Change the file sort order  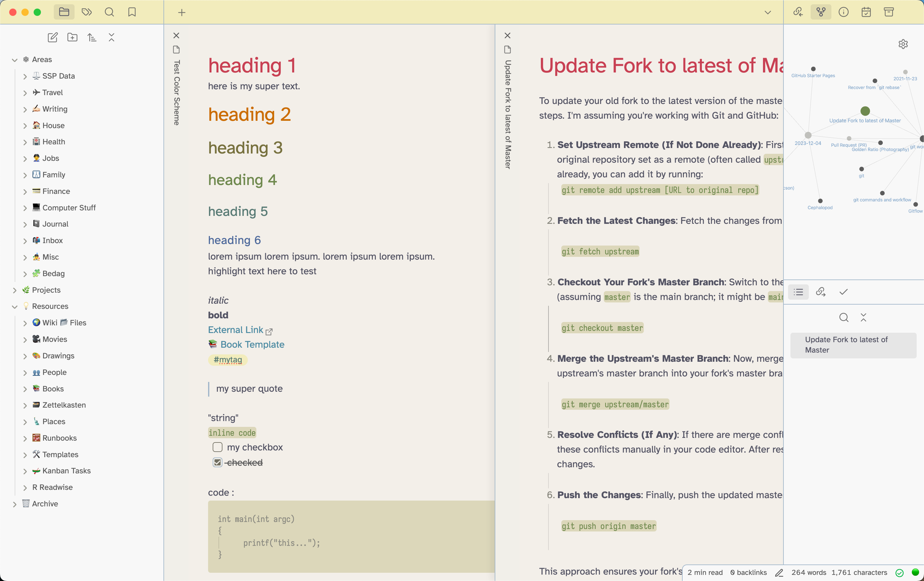click(92, 37)
